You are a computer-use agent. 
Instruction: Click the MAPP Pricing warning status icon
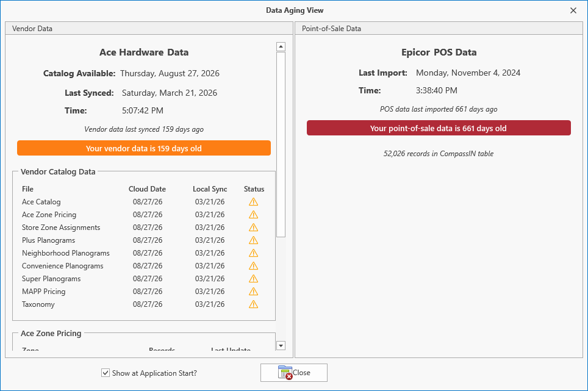pos(254,292)
